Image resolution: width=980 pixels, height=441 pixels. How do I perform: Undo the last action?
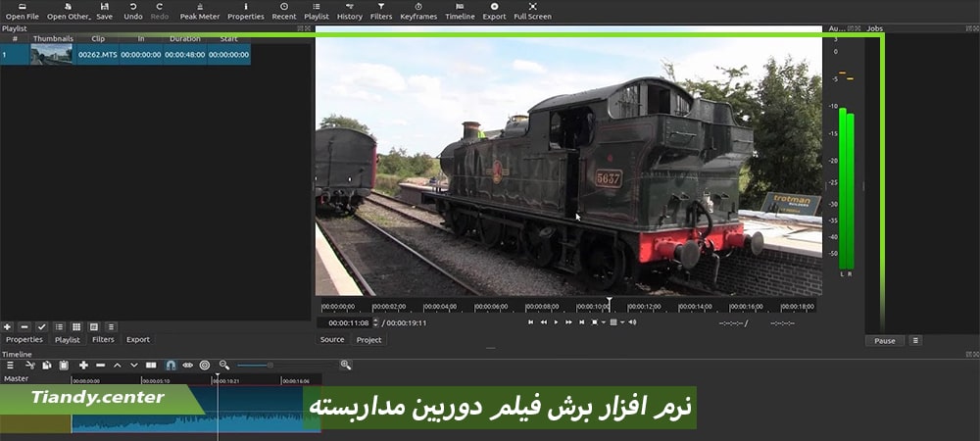(133, 11)
